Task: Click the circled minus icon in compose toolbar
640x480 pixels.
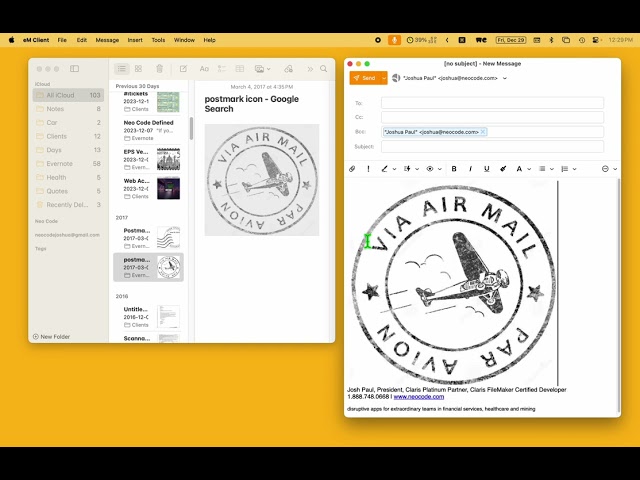Action: pos(605,169)
